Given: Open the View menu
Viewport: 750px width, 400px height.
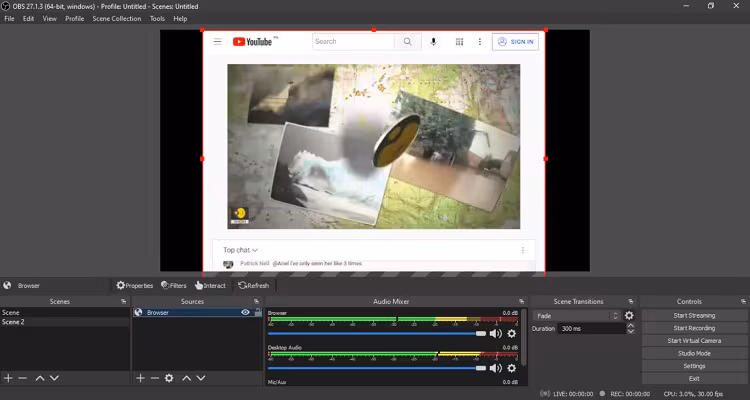Looking at the screenshot, I should tap(49, 19).
